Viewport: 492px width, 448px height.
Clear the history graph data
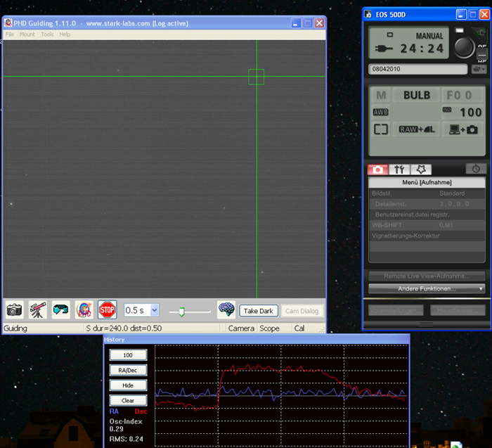click(128, 400)
